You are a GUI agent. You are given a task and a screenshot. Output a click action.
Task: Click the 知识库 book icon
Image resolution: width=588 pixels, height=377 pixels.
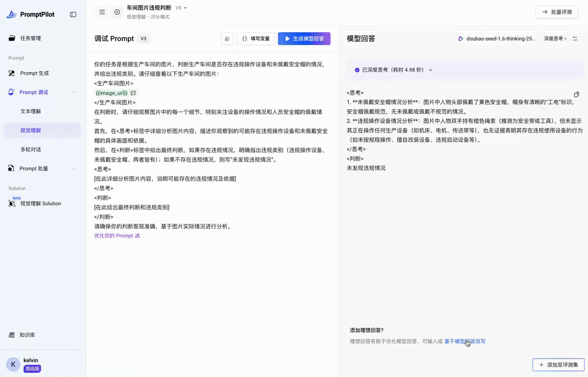12,335
